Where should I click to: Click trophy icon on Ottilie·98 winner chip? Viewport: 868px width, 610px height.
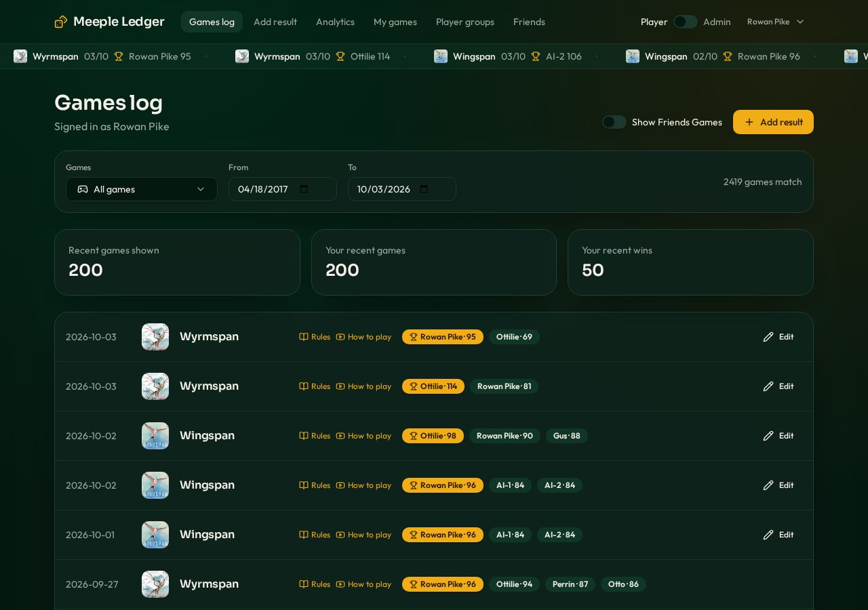point(413,436)
